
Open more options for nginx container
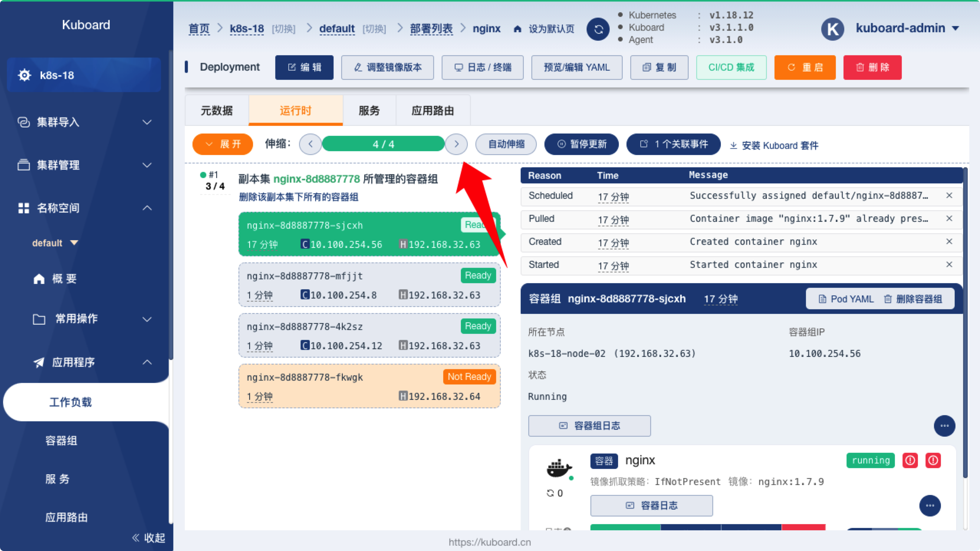point(930,506)
